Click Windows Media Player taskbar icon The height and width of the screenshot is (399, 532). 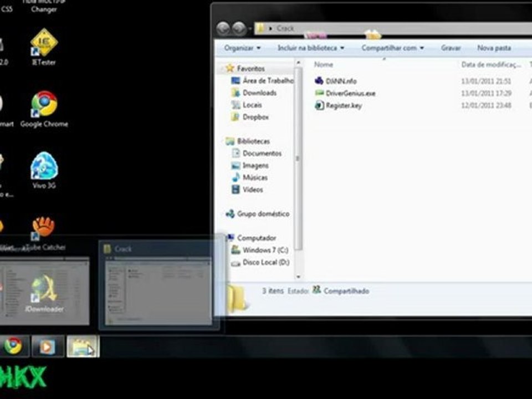tap(48, 346)
